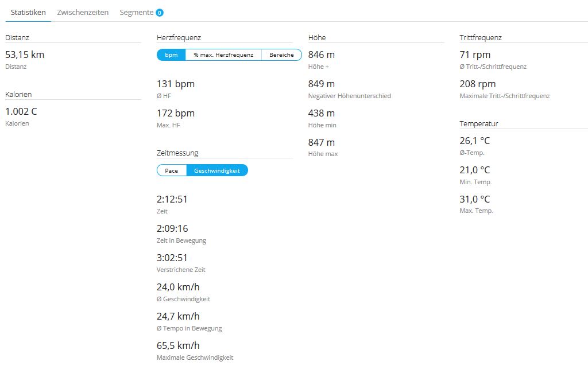Select the bpm heart rate toggle
This screenshot has width=588, height=377.
tap(171, 55)
